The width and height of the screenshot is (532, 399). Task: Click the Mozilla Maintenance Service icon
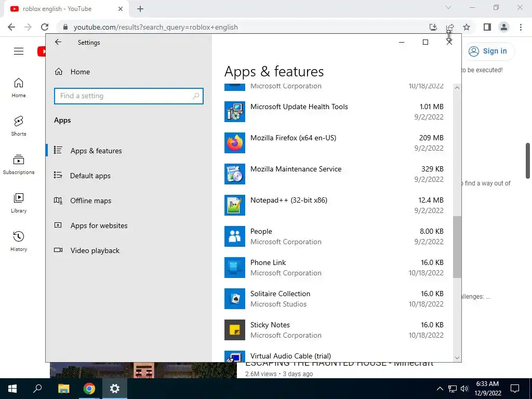(235, 174)
